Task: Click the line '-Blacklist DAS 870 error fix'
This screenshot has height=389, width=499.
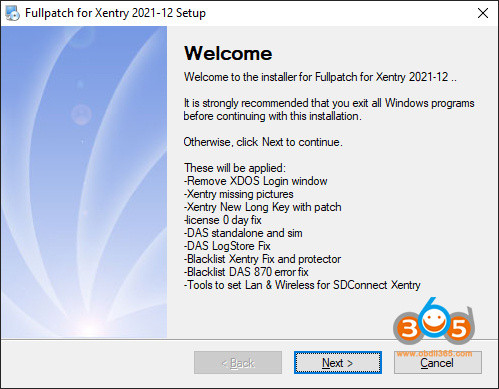Action: click(x=246, y=272)
